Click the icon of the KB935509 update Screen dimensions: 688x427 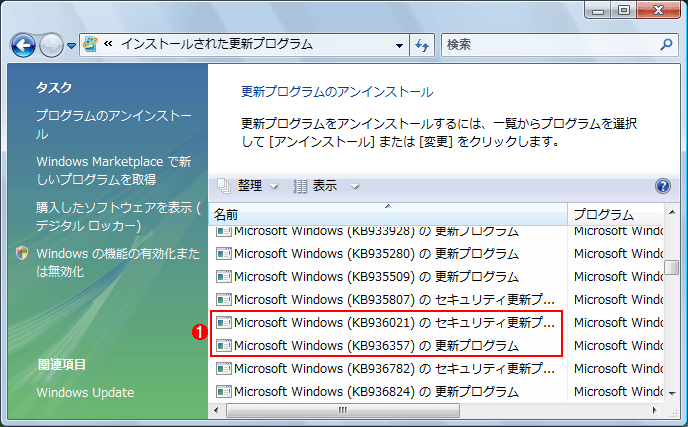pyautogui.click(x=224, y=276)
